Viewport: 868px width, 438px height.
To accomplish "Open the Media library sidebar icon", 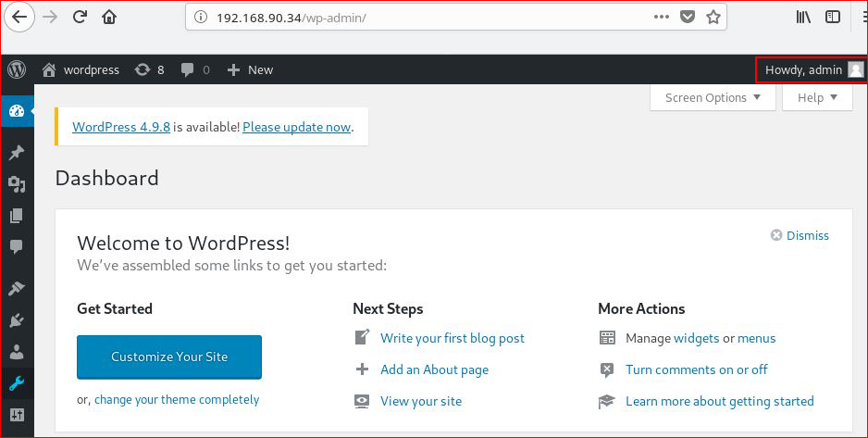I will pos(17,184).
